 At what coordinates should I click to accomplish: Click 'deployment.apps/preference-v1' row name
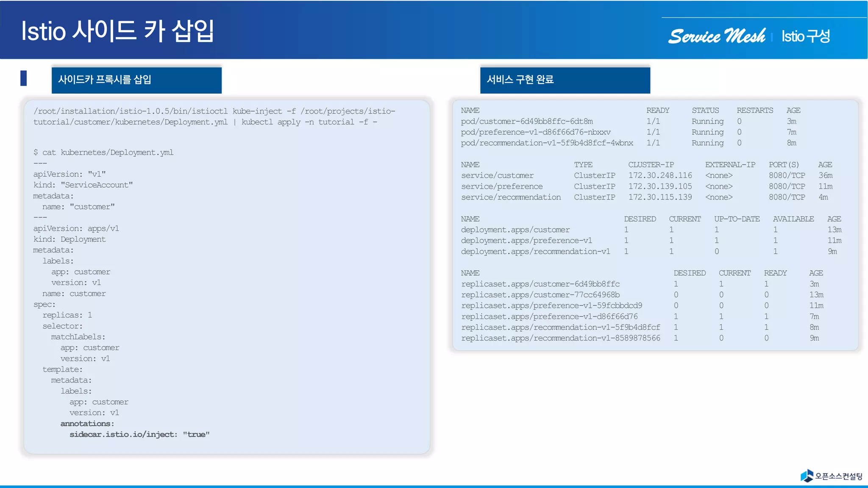pyautogui.click(x=526, y=240)
